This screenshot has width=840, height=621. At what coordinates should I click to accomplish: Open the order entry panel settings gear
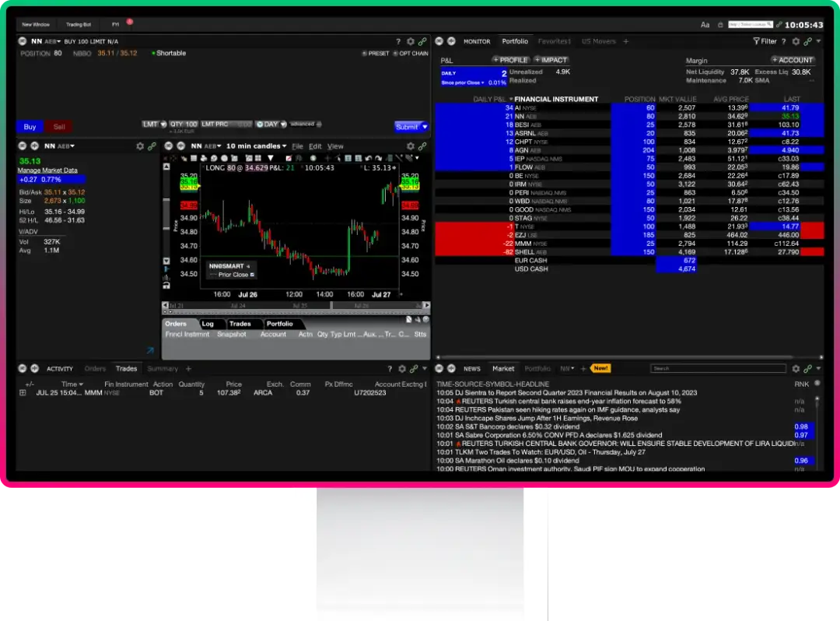coord(410,41)
